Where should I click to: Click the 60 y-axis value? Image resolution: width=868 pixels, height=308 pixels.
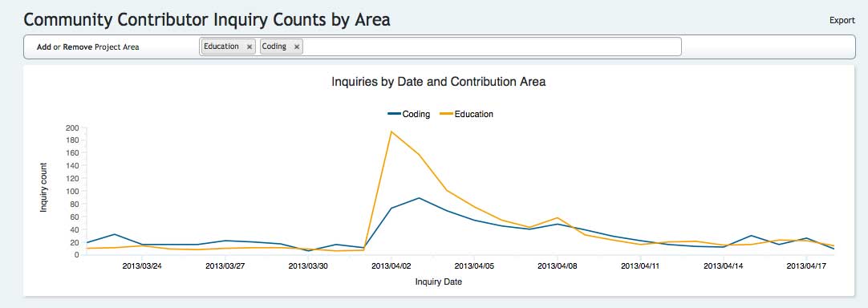tap(75, 217)
